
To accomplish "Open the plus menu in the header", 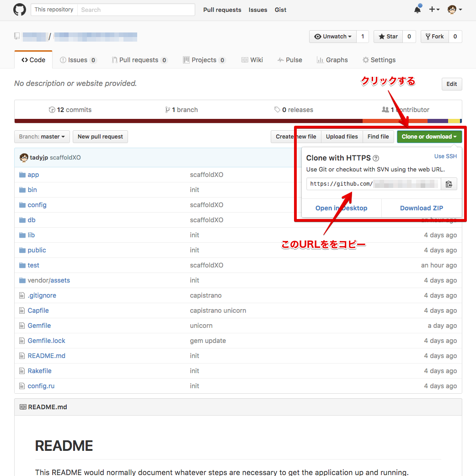I will click(x=433, y=10).
